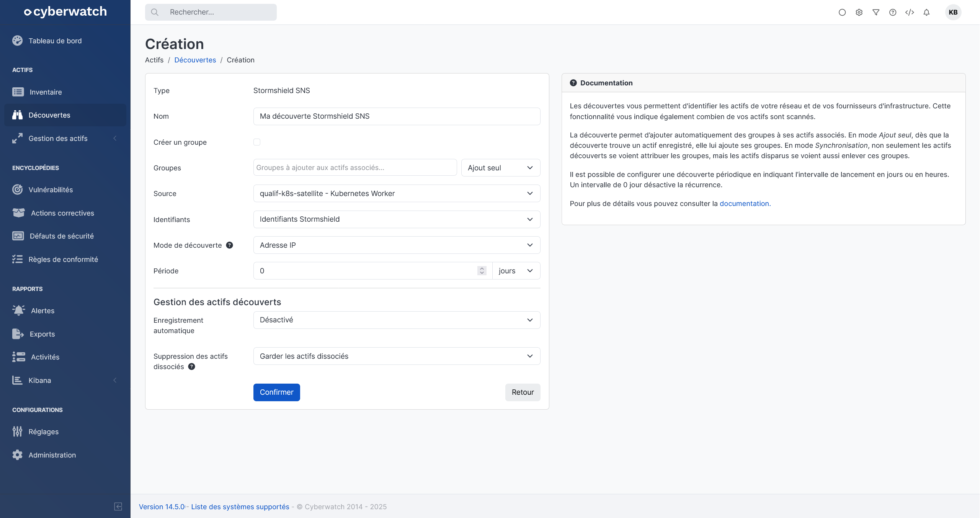Follow the Découvertes breadcrumb link
Screen dimensions: 980x518
click(195, 60)
